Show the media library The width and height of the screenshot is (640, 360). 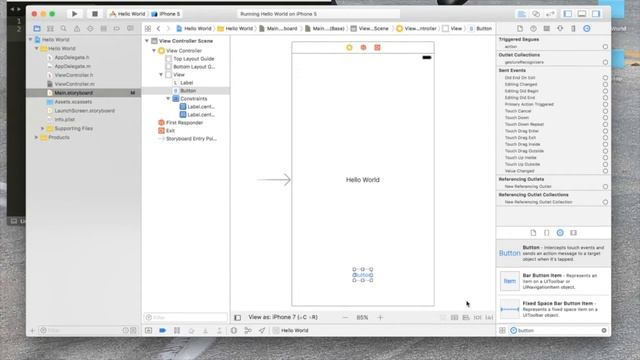(573, 233)
